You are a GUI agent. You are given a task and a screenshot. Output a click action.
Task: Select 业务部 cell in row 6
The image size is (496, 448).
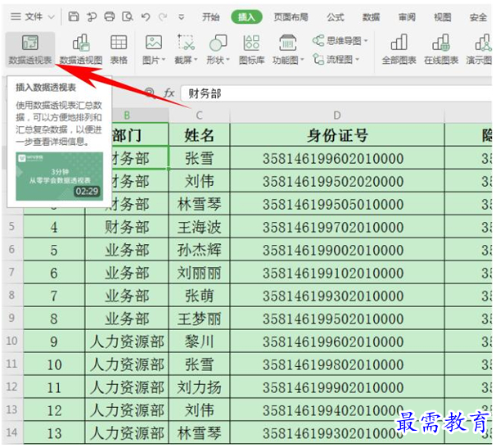[x=127, y=250]
